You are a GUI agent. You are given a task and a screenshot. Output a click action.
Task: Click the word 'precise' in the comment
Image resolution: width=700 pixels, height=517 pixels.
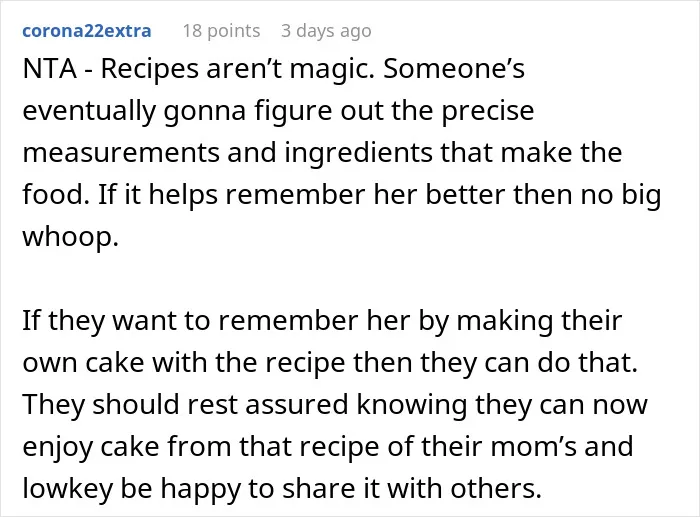pos(488,111)
